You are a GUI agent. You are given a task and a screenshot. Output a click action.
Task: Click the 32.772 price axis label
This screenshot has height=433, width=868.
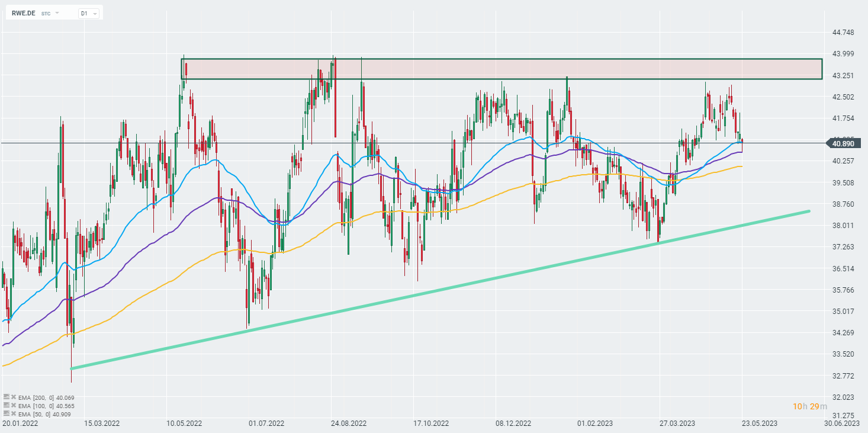843,376
